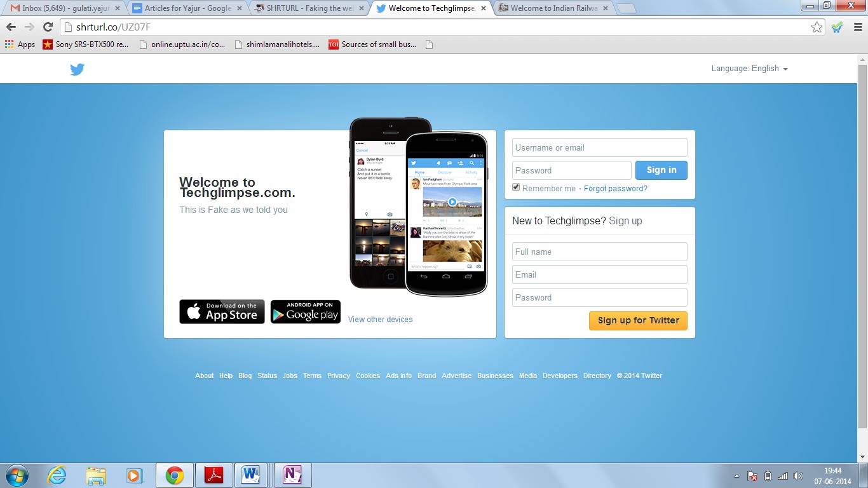Click the Download on the App Store badge

(x=222, y=312)
